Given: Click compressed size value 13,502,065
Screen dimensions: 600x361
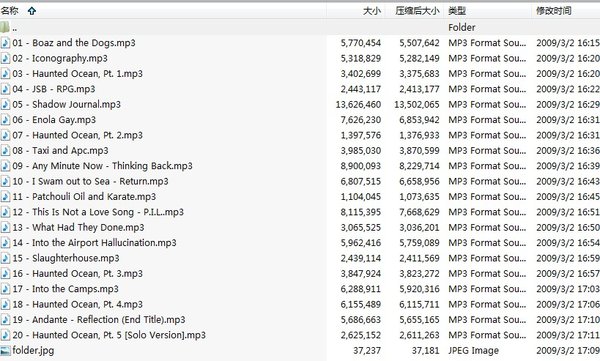Looking at the screenshot, I should click(417, 104).
